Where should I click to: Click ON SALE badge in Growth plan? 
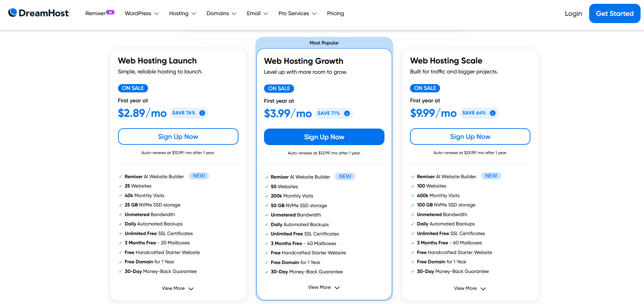pyautogui.click(x=279, y=89)
